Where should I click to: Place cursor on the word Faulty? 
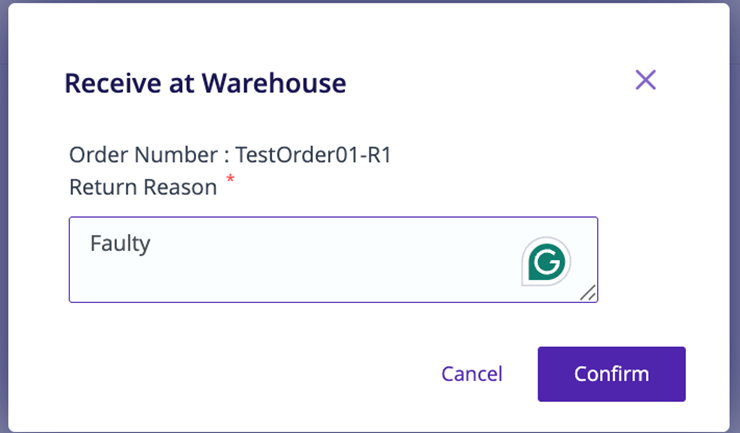tap(120, 243)
